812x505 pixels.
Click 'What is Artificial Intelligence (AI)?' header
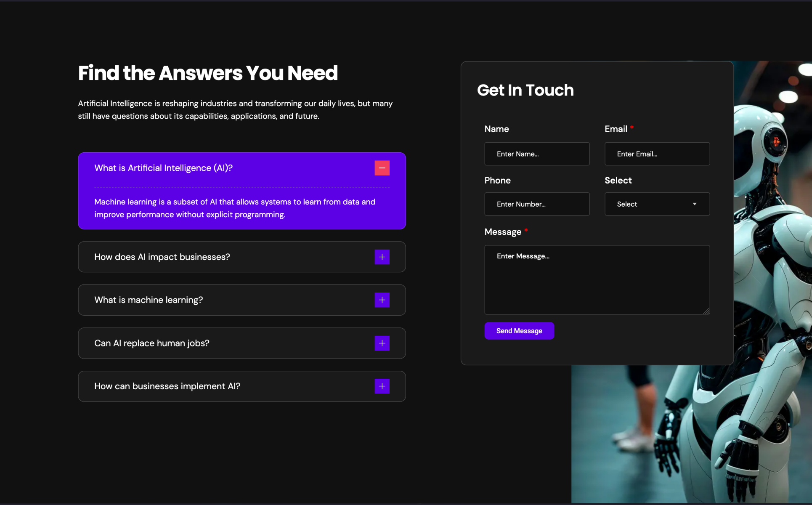coord(163,168)
